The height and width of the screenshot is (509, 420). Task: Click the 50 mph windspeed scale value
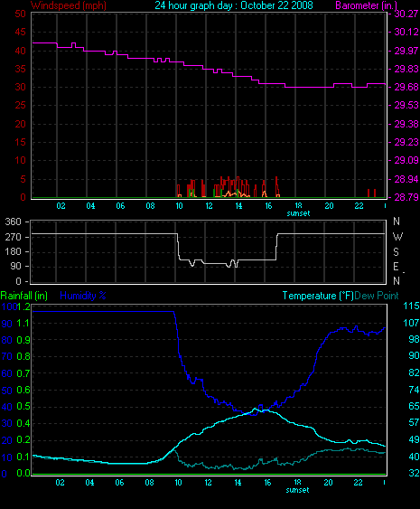click(20, 14)
